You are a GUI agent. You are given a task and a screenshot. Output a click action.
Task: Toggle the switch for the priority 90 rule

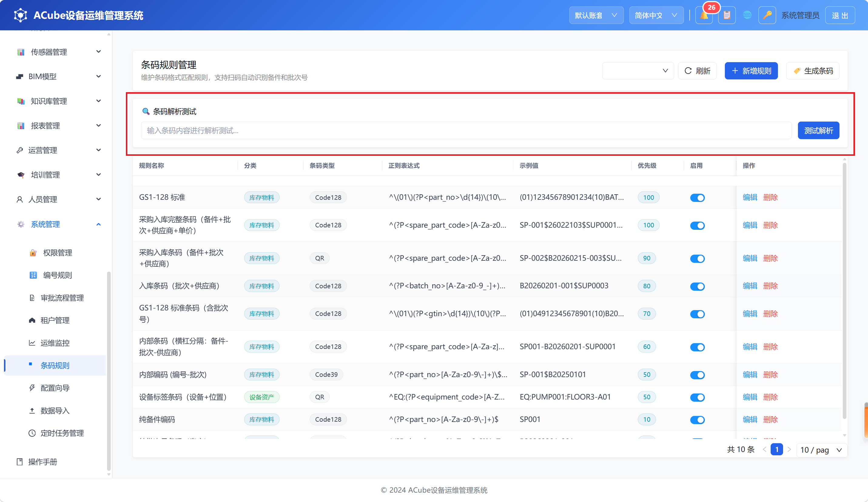[x=697, y=258]
